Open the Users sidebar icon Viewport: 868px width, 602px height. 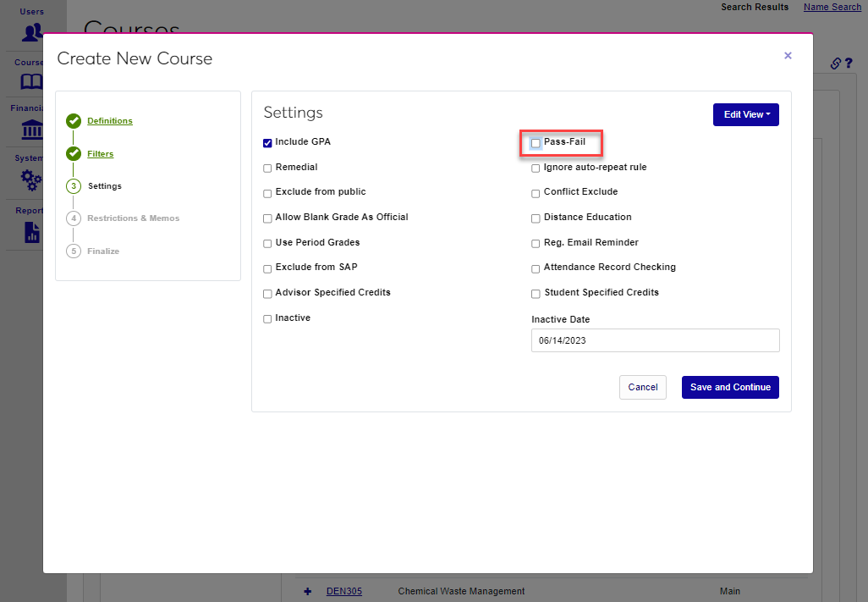(31, 32)
